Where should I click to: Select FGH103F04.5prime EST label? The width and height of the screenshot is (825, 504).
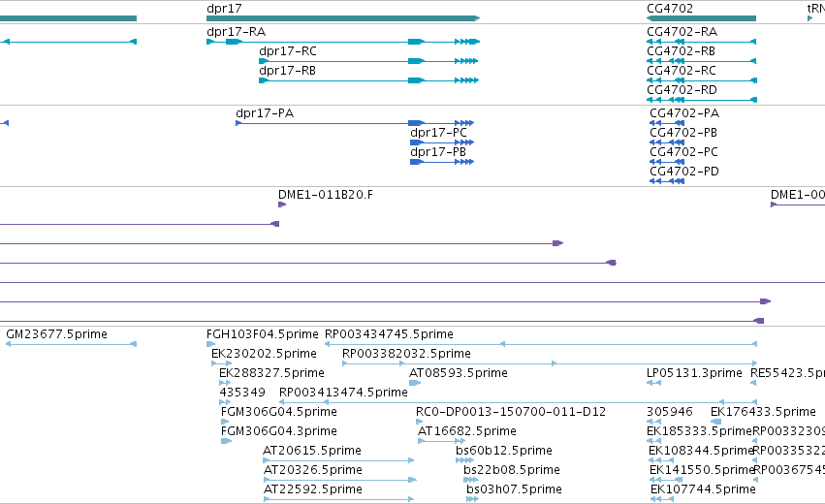click(x=263, y=334)
